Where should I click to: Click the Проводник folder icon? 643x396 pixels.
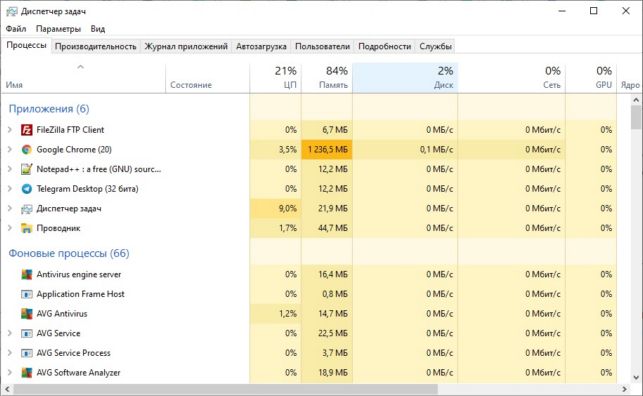click(27, 228)
